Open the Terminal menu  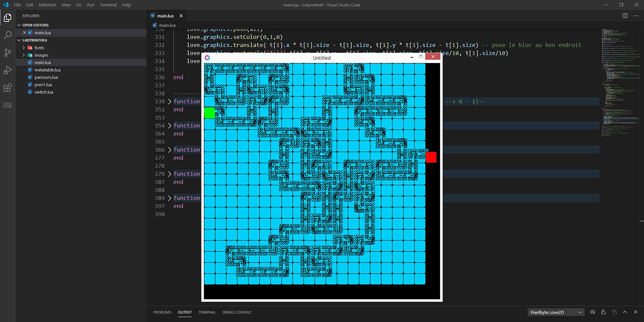pyautogui.click(x=108, y=5)
